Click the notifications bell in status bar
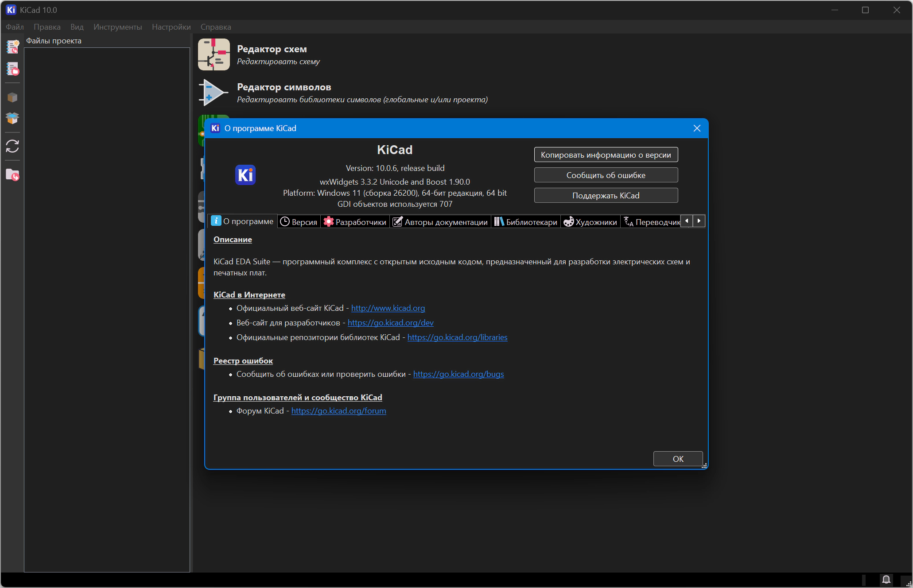Image resolution: width=913 pixels, height=588 pixels. click(886, 580)
